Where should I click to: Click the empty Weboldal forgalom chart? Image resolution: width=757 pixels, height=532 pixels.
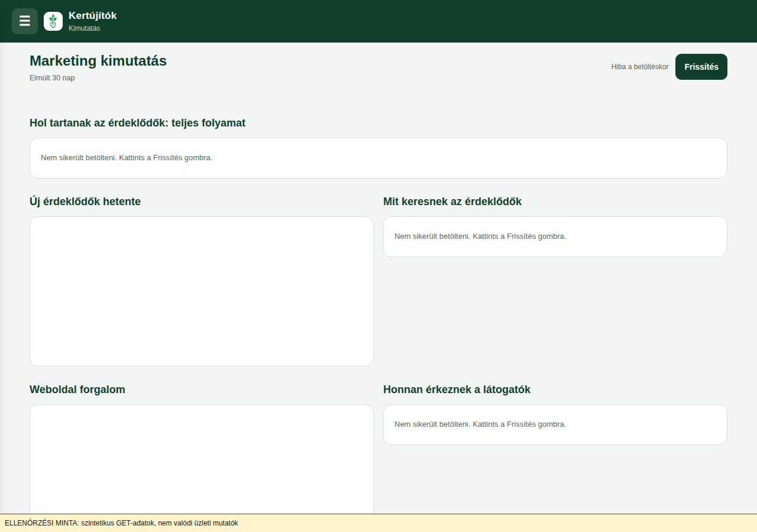tap(202, 459)
